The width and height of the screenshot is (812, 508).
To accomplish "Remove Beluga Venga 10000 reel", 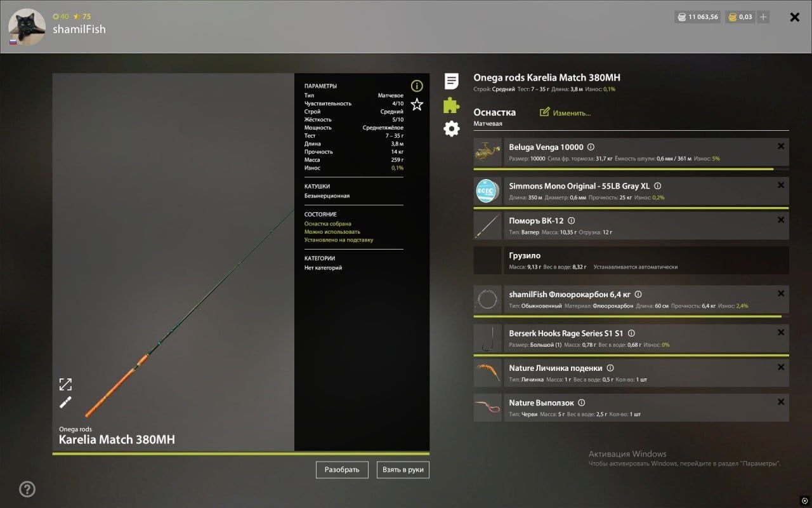I will (x=781, y=146).
